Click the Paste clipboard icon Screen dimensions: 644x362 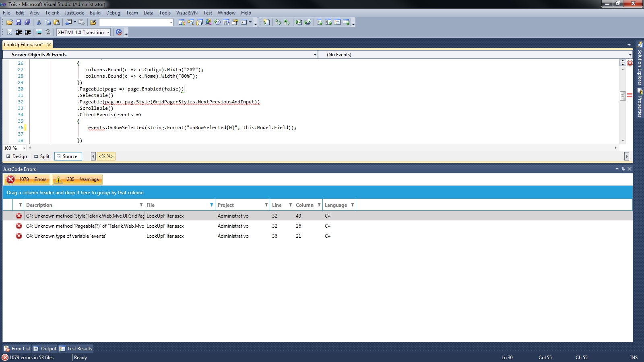click(57, 23)
